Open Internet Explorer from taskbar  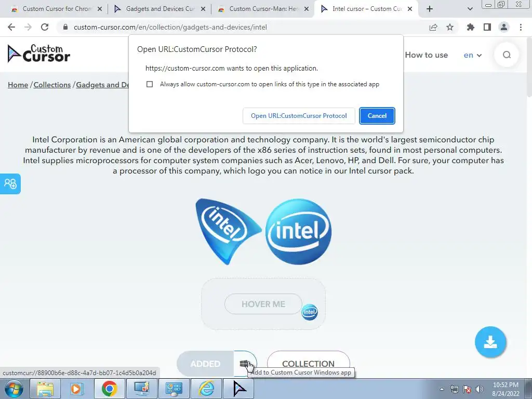(x=206, y=389)
